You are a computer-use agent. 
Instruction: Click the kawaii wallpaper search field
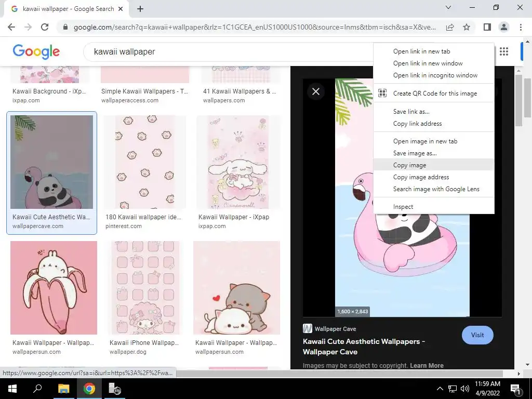(x=228, y=51)
